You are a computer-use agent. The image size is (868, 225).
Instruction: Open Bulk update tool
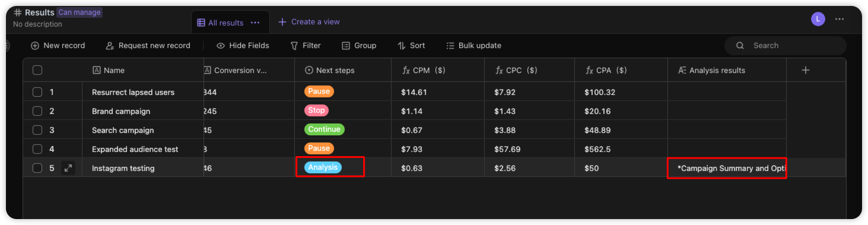[x=473, y=46]
